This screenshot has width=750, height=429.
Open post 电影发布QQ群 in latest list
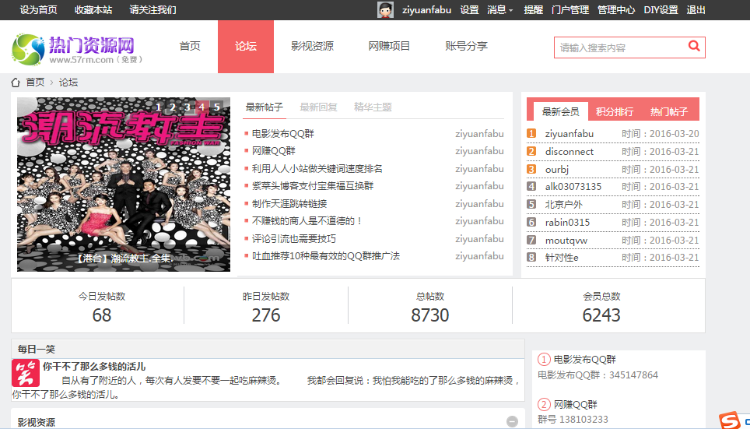click(x=283, y=133)
